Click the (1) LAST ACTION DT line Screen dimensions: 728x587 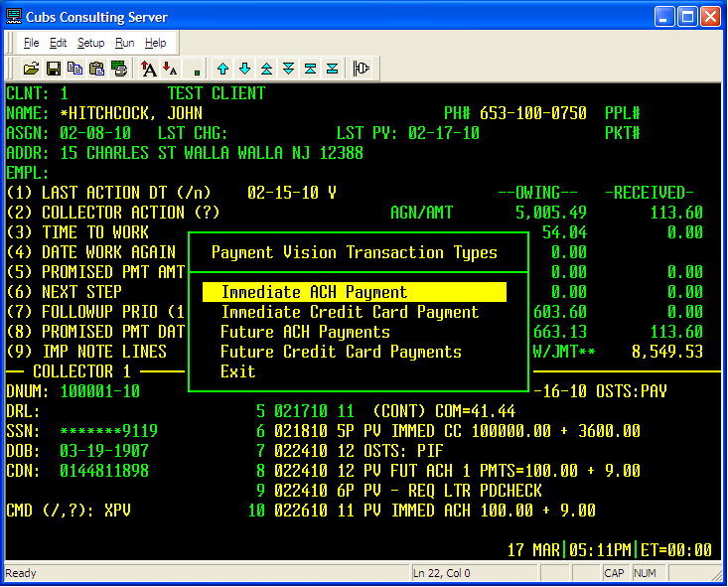tap(108, 193)
